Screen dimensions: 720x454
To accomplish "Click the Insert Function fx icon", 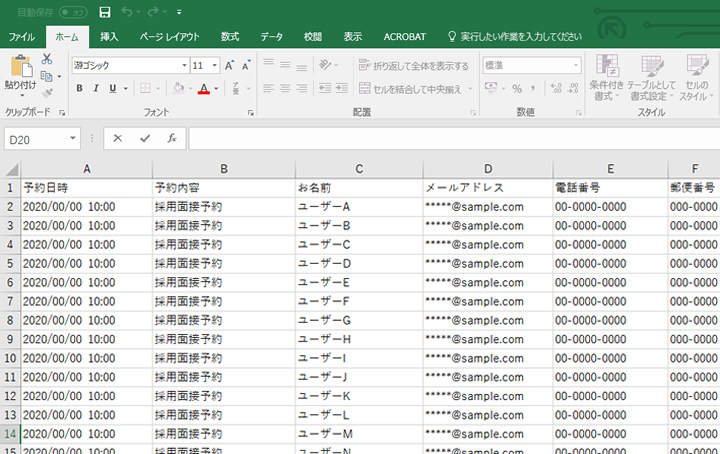I will 172,138.
